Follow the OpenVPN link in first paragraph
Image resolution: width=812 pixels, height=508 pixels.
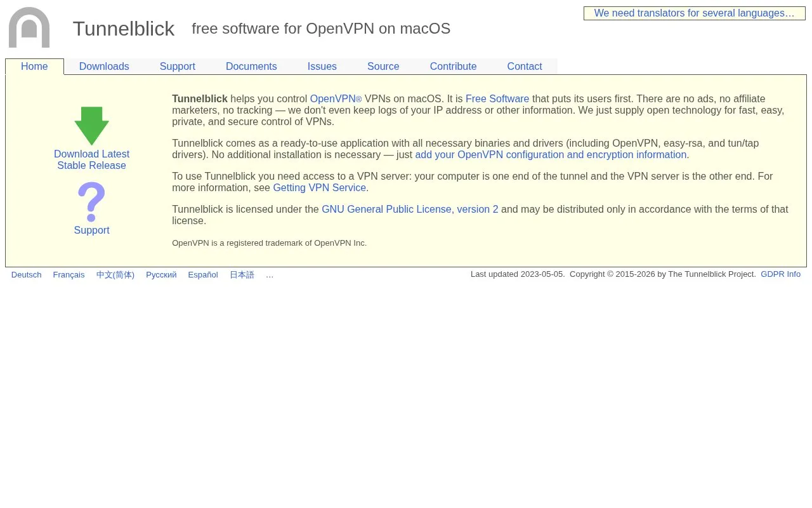pyautogui.click(x=336, y=99)
